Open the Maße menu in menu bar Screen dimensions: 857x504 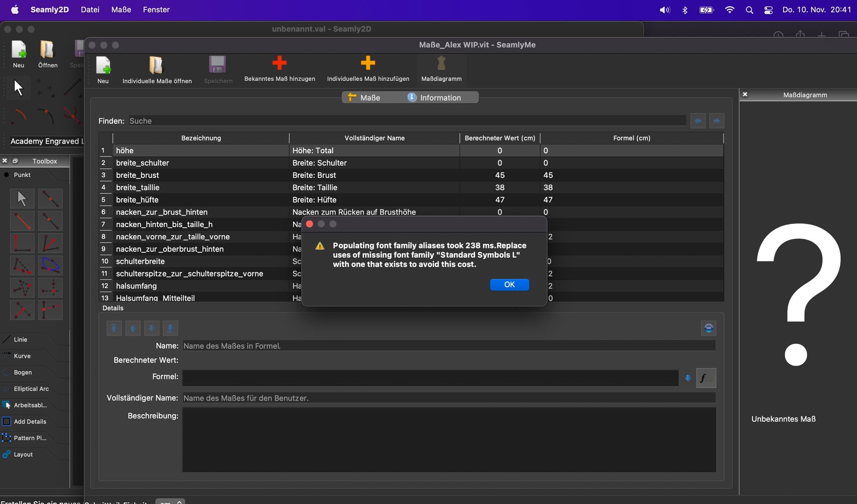[121, 9]
